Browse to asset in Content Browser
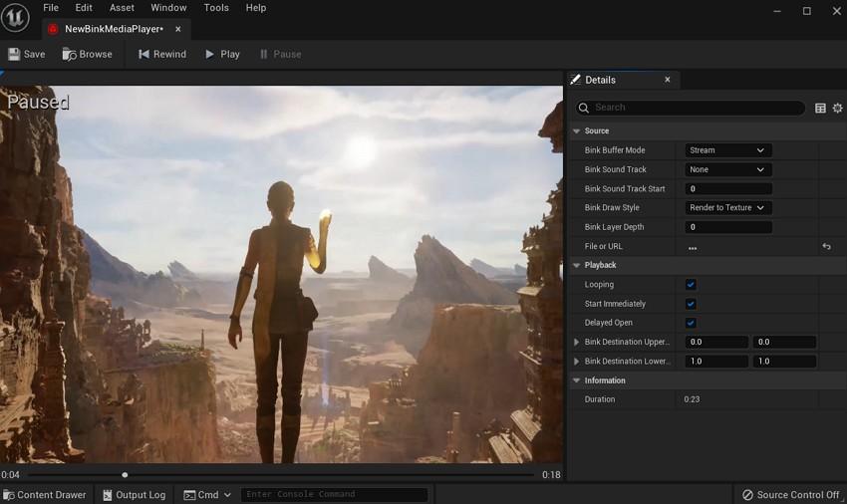 coord(87,54)
